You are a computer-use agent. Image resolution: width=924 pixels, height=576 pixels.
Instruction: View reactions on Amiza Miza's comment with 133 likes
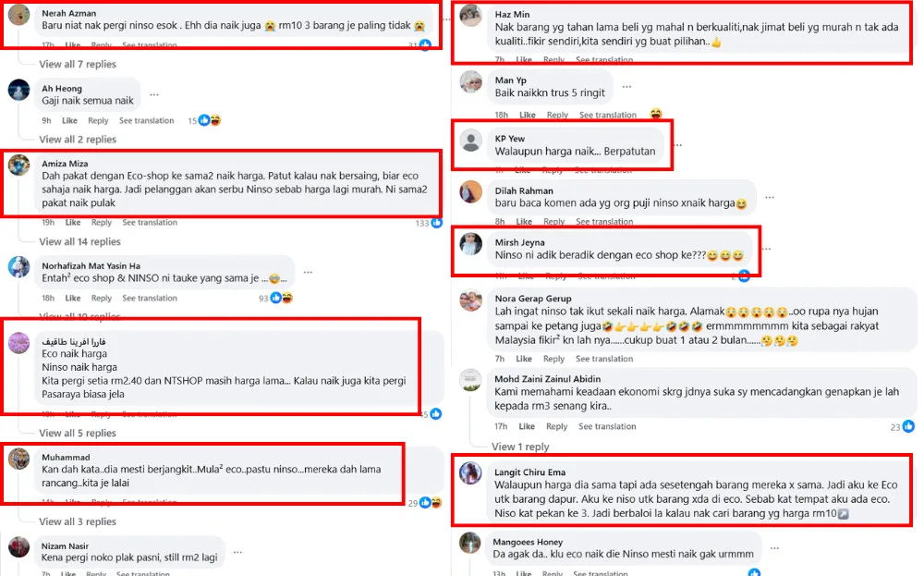coord(437,223)
